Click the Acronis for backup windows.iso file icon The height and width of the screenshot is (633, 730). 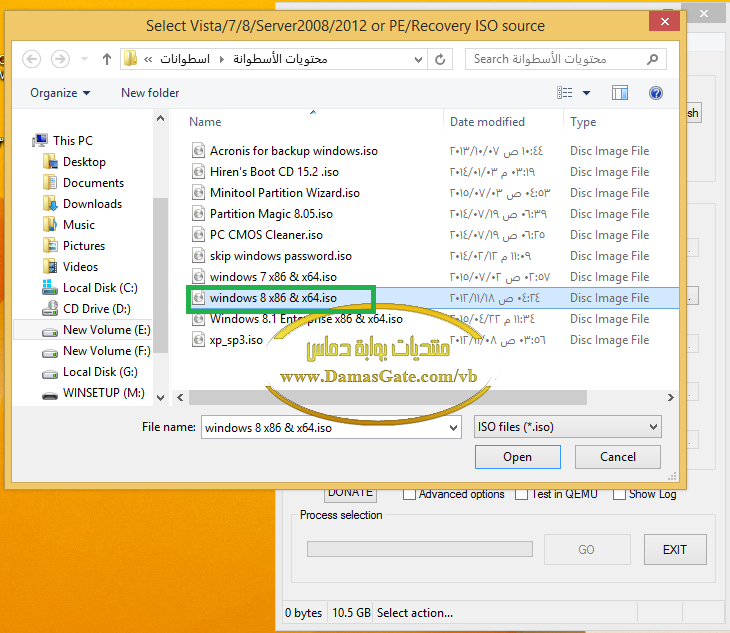[198, 151]
